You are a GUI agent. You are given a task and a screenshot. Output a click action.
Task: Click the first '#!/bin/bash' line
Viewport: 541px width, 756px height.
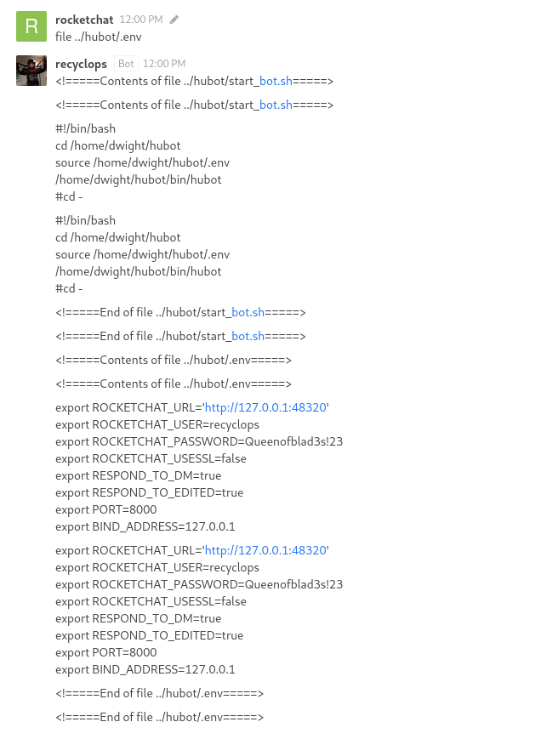pos(85,128)
